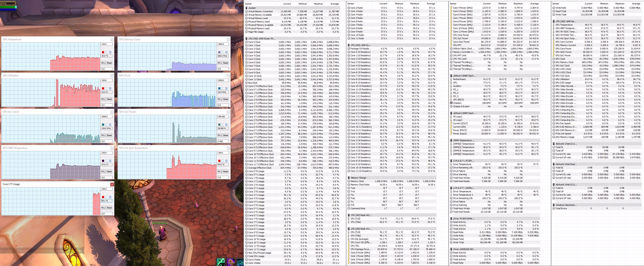Screen dimensions: 644x266
Task: Click the red line color swatch in GPU Temperature graph
Action: click(103, 52)
